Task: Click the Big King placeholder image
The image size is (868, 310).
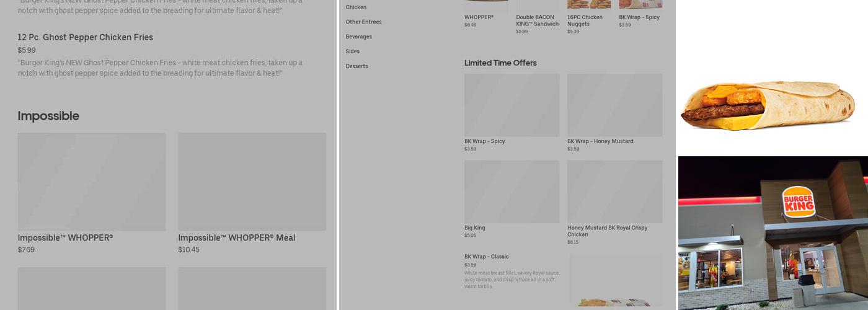Action: (511, 192)
